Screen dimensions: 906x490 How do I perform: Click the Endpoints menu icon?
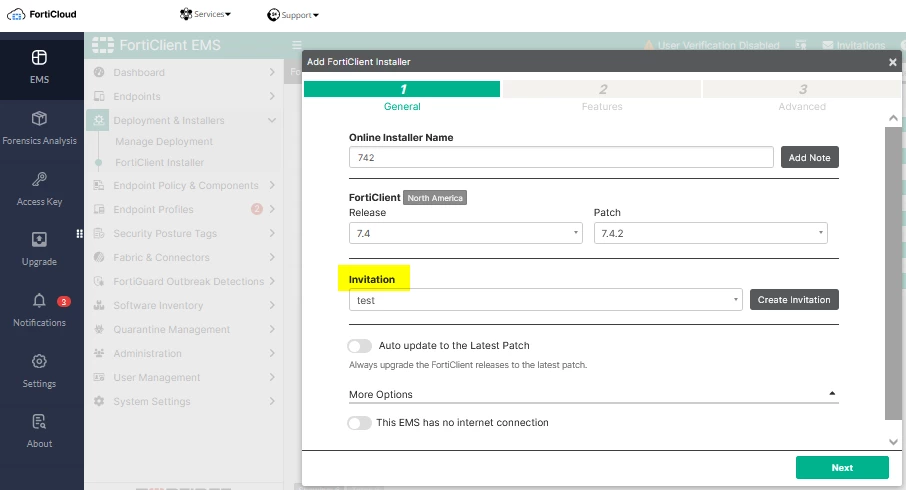coord(99,96)
